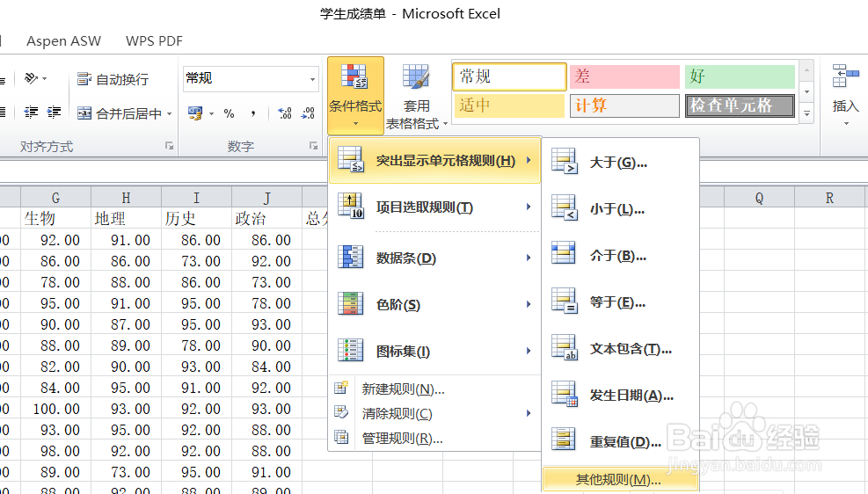Click 其他规则(M) more rules option
Image resolution: width=868 pixels, height=494 pixels.
click(x=620, y=479)
